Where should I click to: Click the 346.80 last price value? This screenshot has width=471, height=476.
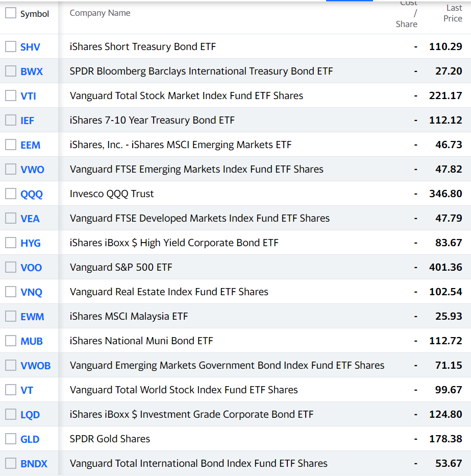coord(445,194)
